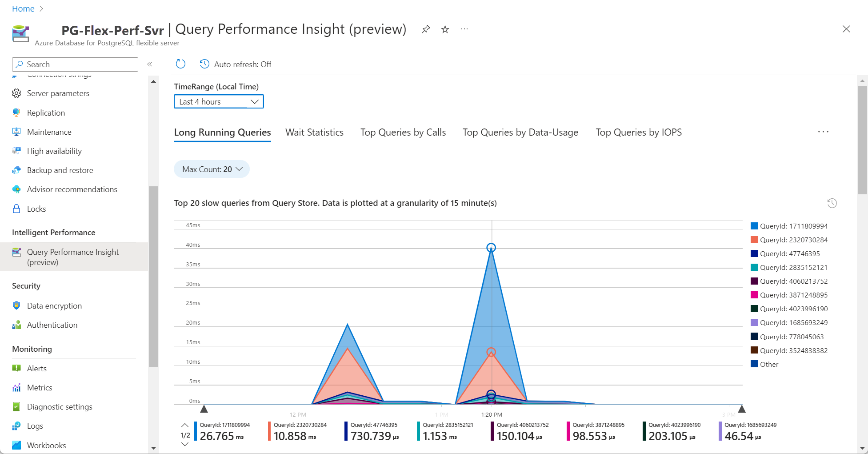Open the chart history clock icon
Screen dimensions: 868x454
coord(832,203)
